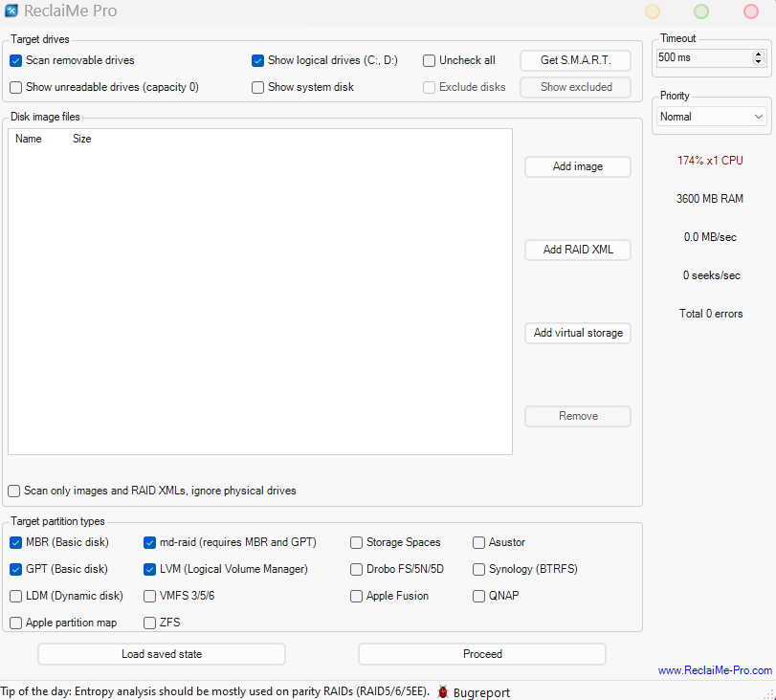This screenshot has height=700, width=776.
Task: Open www.ReclaiMe-Pro.com link
Action: coord(715,670)
